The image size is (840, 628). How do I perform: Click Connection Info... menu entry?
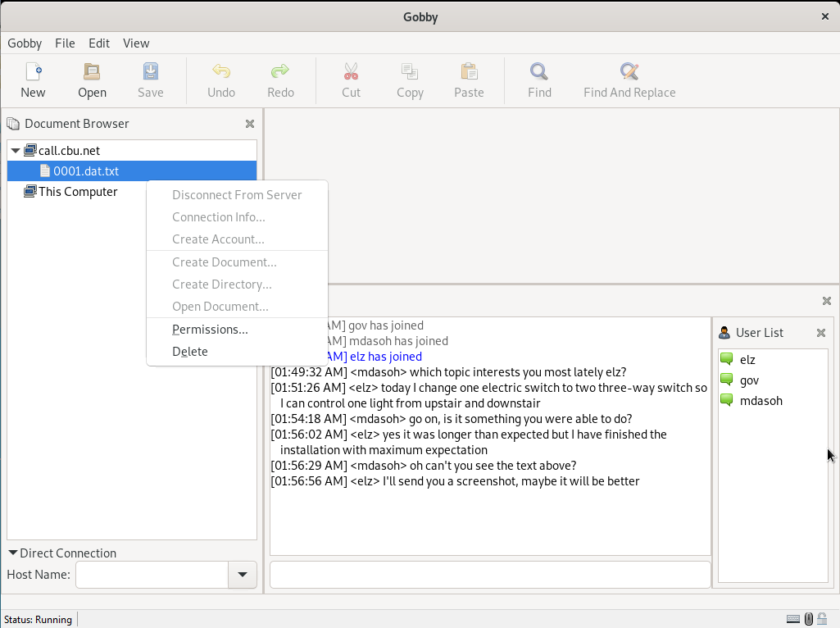point(237,217)
